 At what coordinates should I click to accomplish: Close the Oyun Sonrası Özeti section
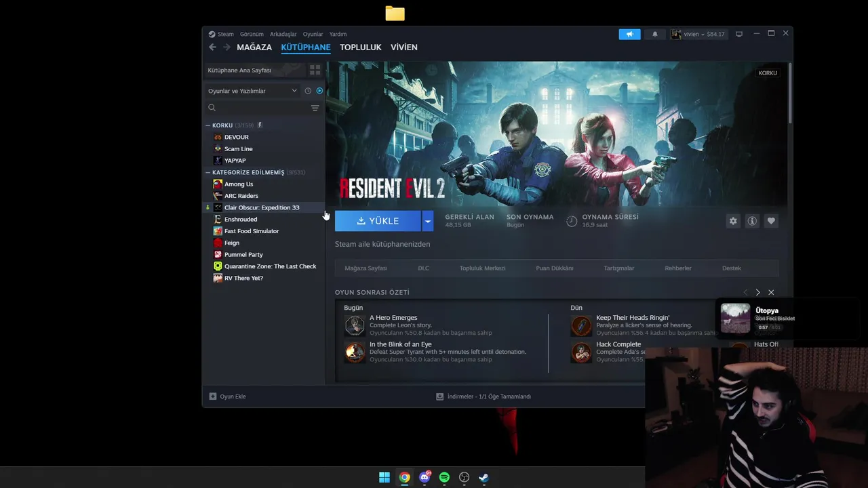(771, 292)
